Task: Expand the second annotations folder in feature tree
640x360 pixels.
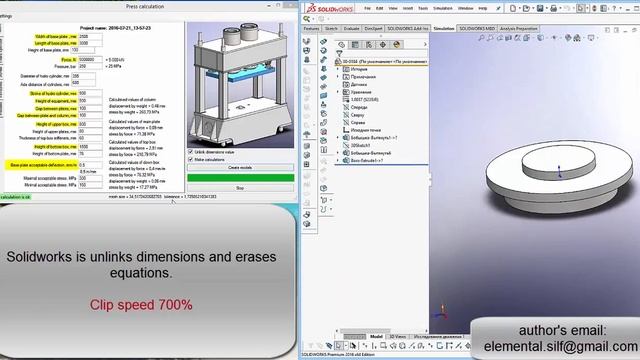Action: pyautogui.click(x=338, y=77)
